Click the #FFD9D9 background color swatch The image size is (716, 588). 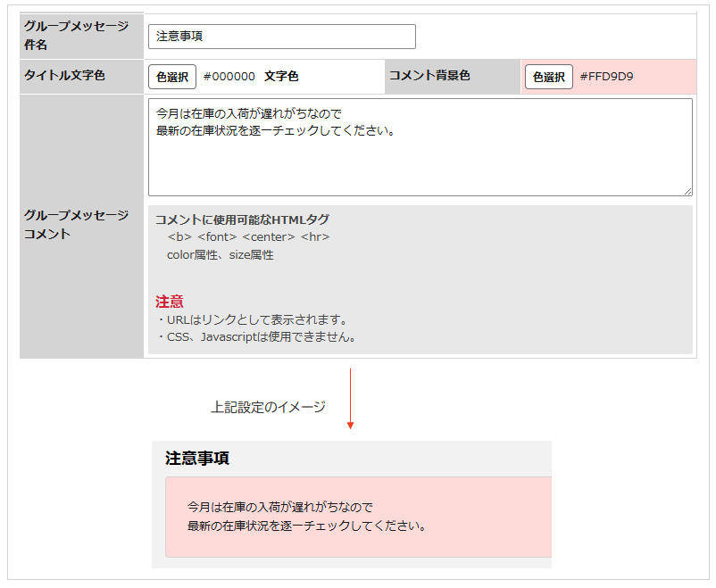click(x=609, y=77)
